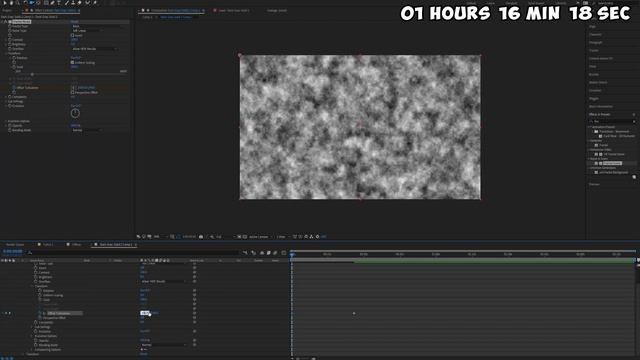Select the Clone Stamp tool
Viewport: 640px width, 360px height.
pyautogui.click(x=73, y=3)
